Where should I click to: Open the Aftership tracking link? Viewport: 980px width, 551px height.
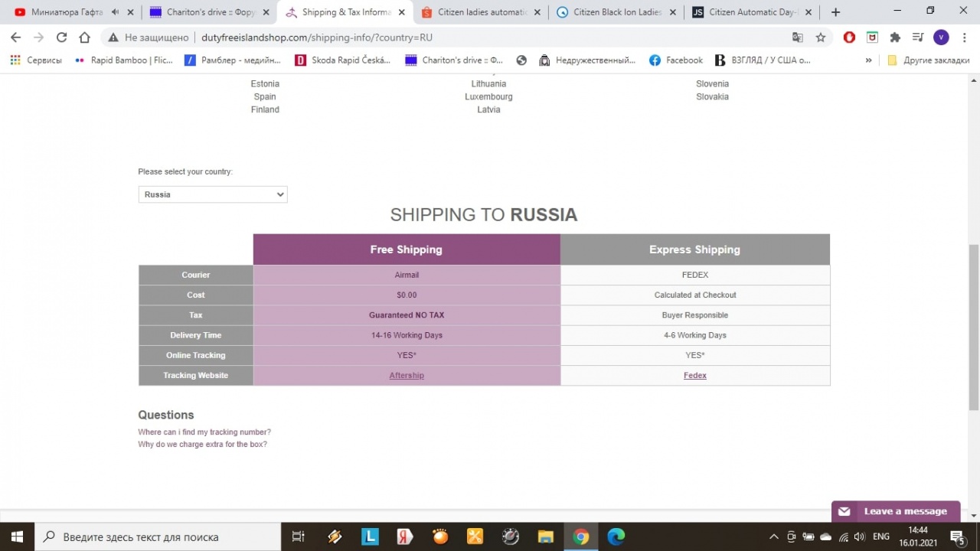point(407,376)
